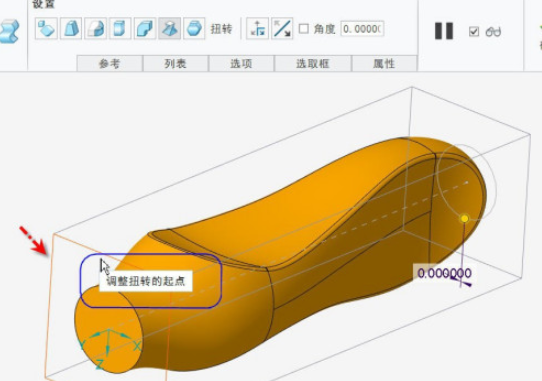Enable the 角度 checkbox
542x381 pixels.
pos(304,28)
